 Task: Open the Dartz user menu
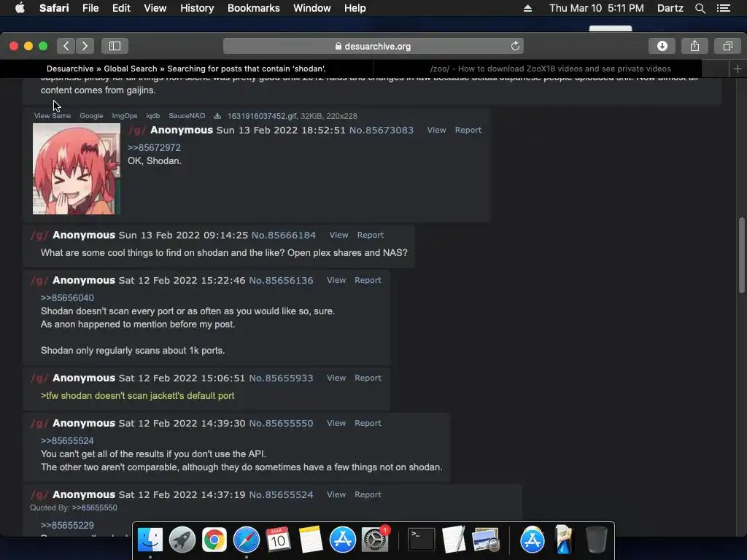(670, 8)
